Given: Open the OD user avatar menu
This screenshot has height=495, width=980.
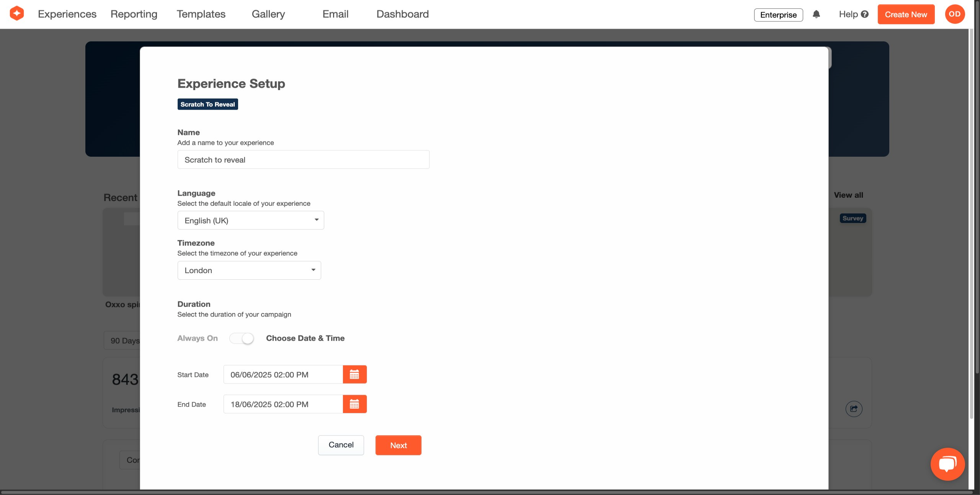Looking at the screenshot, I should pyautogui.click(x=954, y=14).
